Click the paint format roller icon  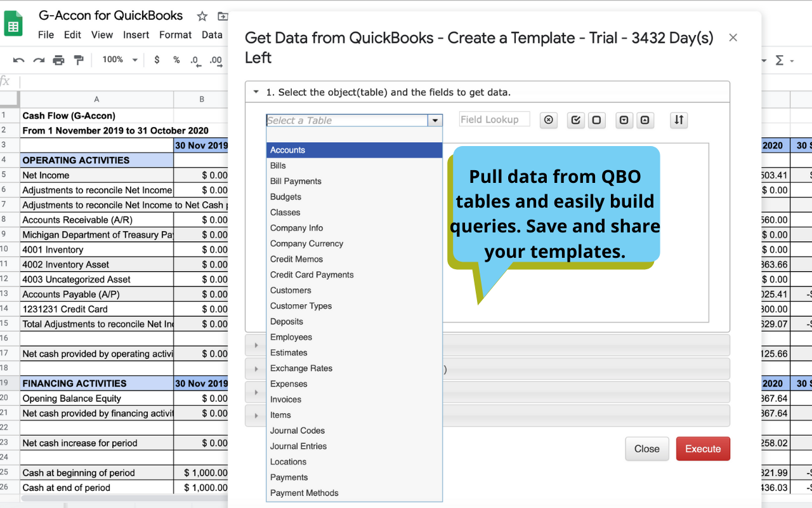(x=79, y=60)
